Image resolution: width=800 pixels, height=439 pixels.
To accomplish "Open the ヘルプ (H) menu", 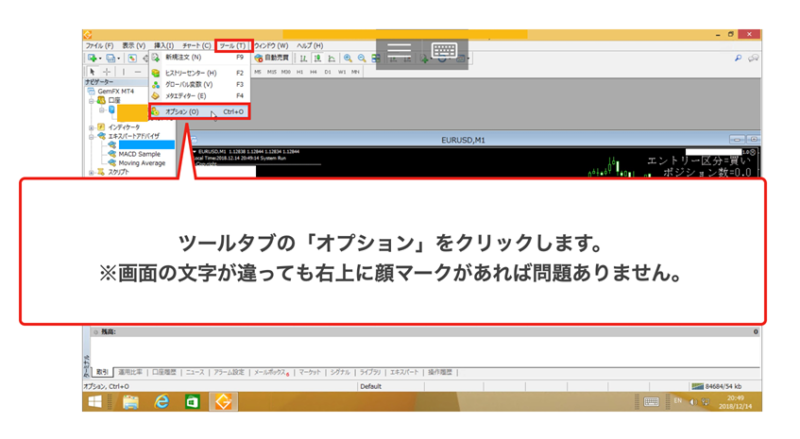I will (310, 46).
